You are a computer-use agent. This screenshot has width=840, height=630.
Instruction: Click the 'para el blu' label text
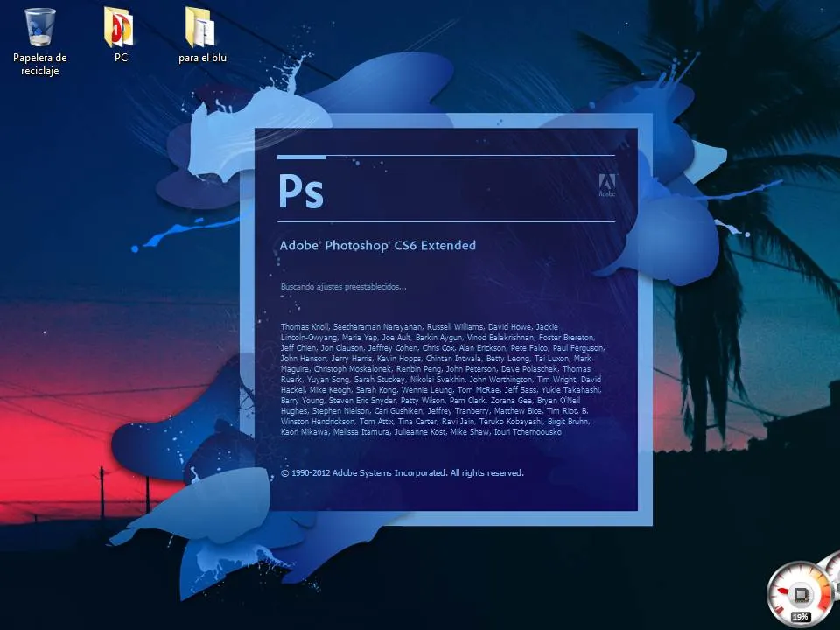pyautogui.click(x=202, y=58)
